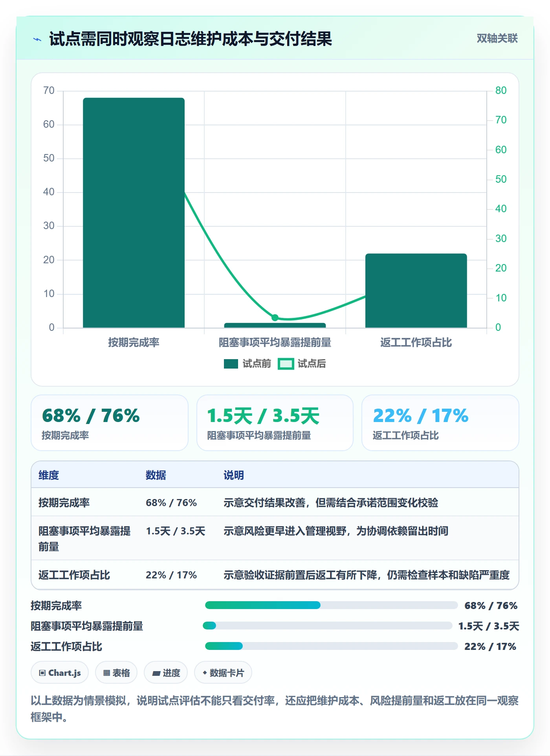Viewport: 550px width, 756px height.
Task: Click the 表格 tag
Action: coord(116,673)
